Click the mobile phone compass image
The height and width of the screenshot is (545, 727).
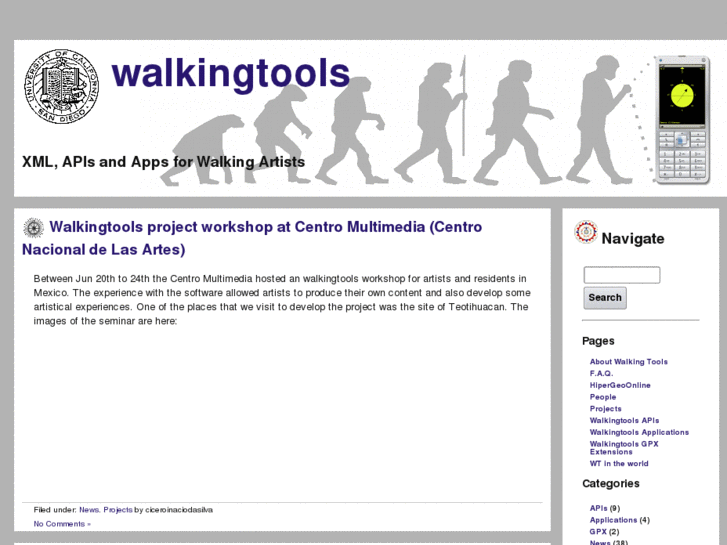coord(682,120)
